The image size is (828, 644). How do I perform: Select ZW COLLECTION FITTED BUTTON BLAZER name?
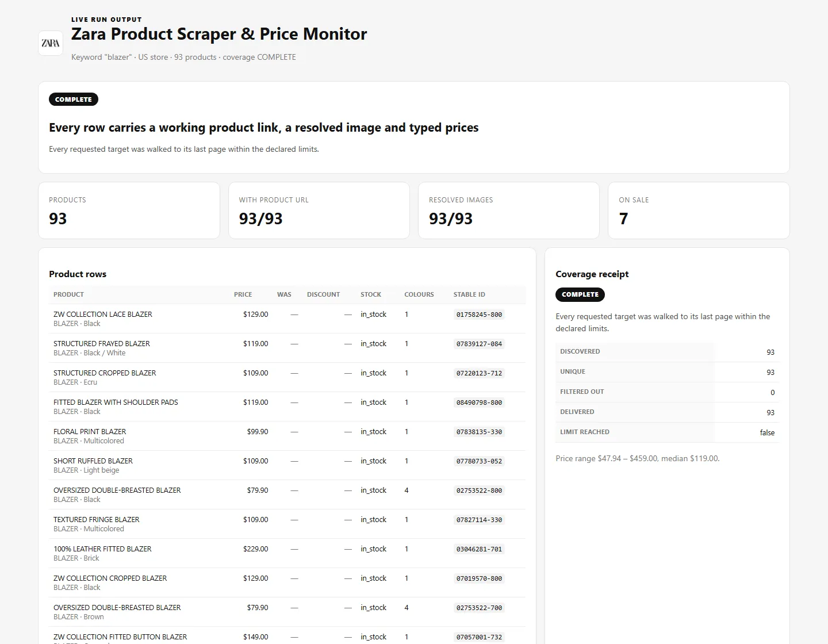[120, 637]
